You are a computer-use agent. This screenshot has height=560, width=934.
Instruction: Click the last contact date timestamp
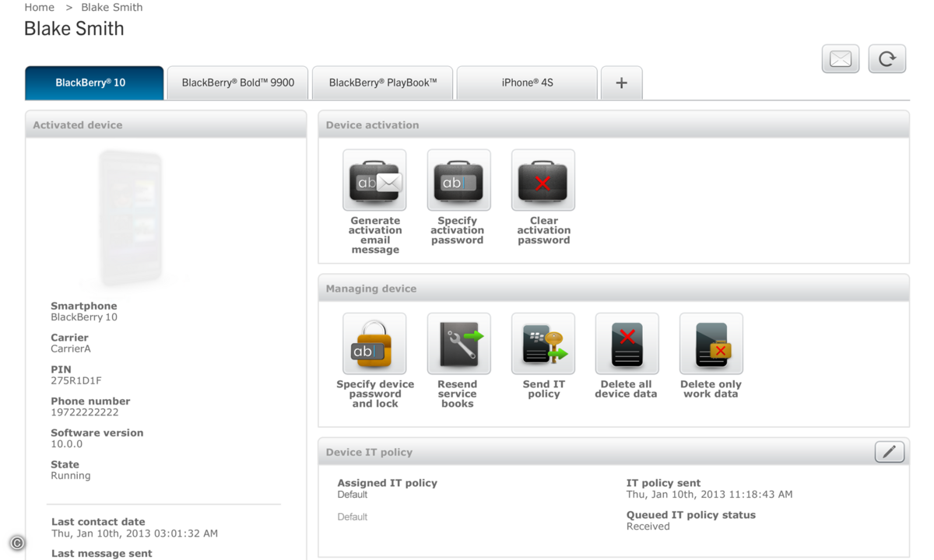(x=135, y=534)
